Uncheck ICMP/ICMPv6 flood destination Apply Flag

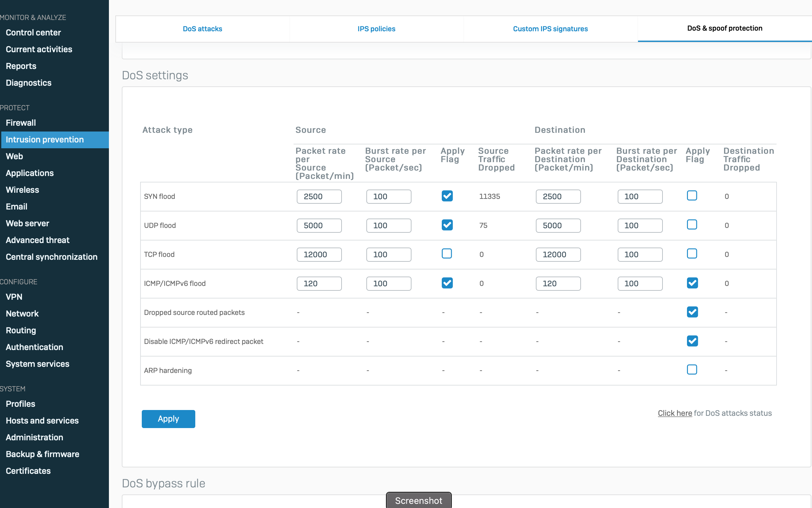[692, 283]
